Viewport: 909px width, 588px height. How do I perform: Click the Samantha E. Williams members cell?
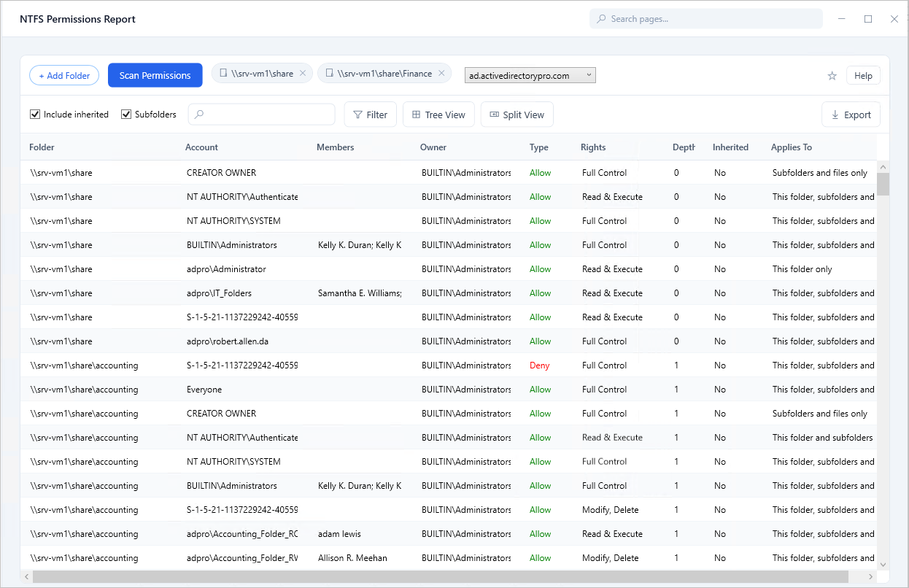tap(360, 293)
